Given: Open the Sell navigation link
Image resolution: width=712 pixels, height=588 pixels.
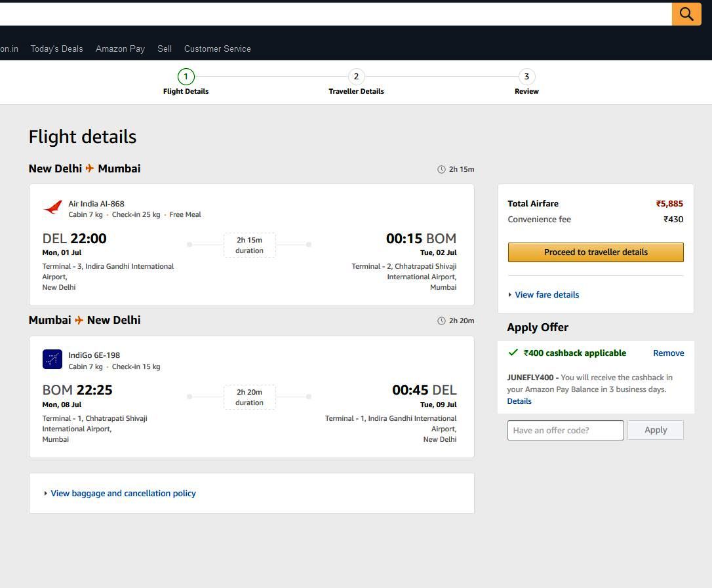Looking at the screenshot, I should 165,49.
